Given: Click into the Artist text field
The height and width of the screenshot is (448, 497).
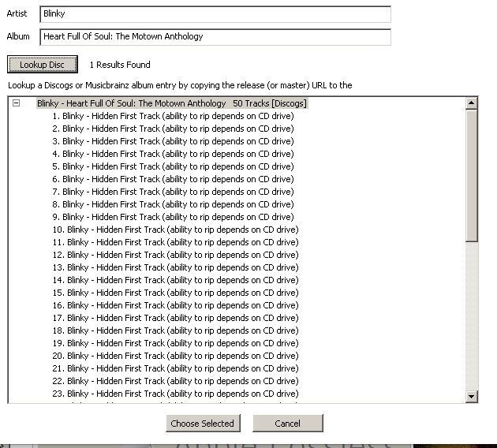Looking at the screenshot, I should 215,14.
